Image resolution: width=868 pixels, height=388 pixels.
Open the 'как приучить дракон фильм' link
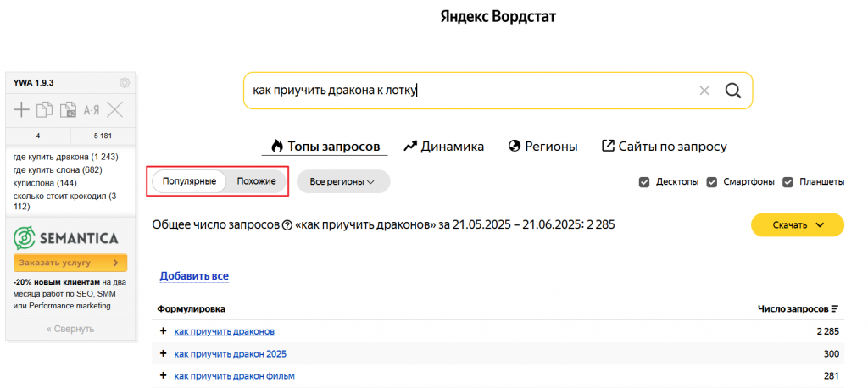234,376
